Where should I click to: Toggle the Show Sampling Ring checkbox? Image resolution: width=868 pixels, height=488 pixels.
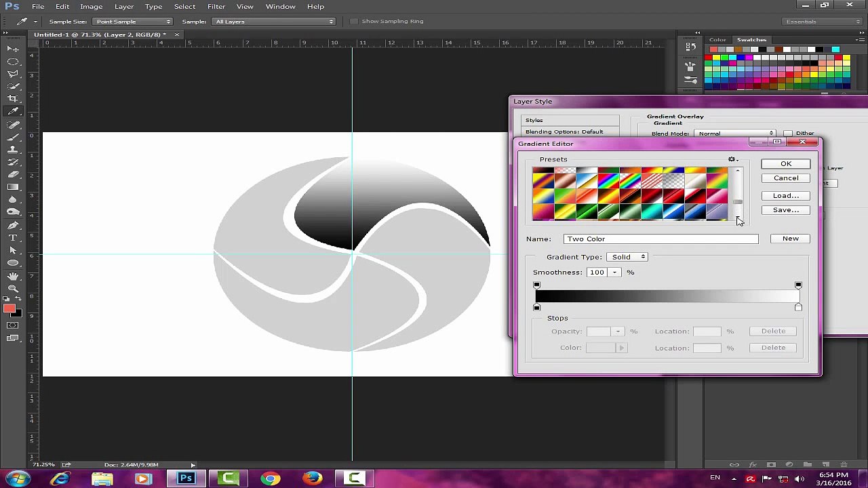pyautogui.click(x=354, y=22)
